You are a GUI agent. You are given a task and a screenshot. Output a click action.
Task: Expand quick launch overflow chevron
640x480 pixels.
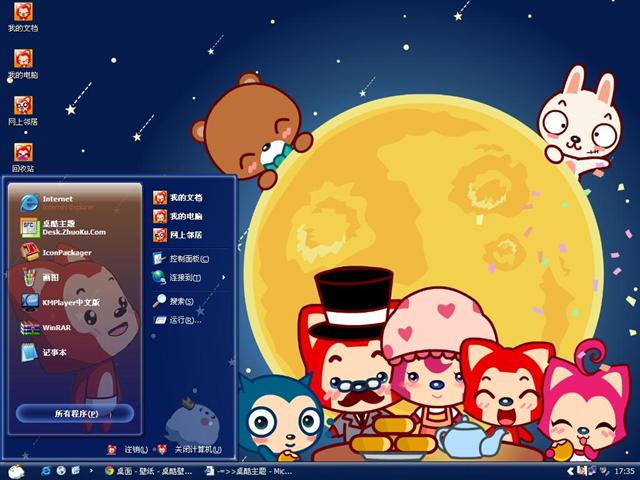pos(91,471)
